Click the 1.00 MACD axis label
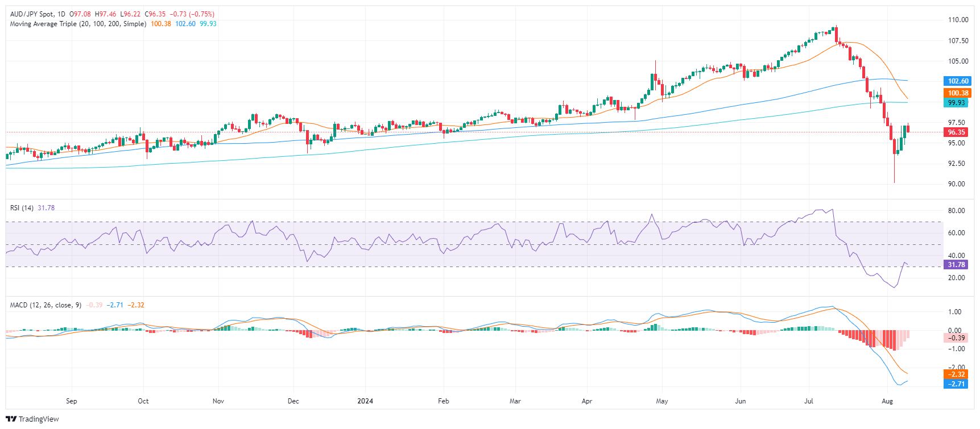Screen dimensions: 980x429 click(x=954, y=312)
